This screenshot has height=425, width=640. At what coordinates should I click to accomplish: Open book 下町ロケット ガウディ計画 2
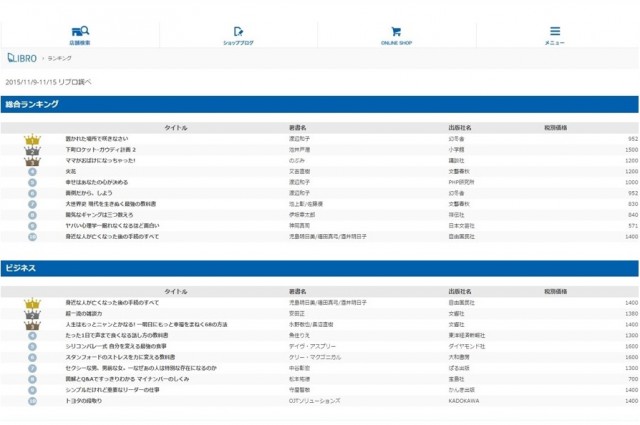100,149
